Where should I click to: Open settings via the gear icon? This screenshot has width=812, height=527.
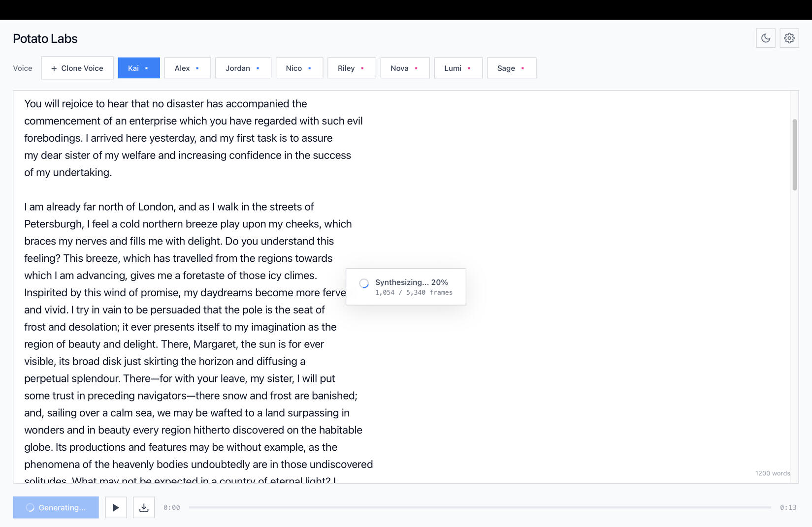(x=789, y=38)
